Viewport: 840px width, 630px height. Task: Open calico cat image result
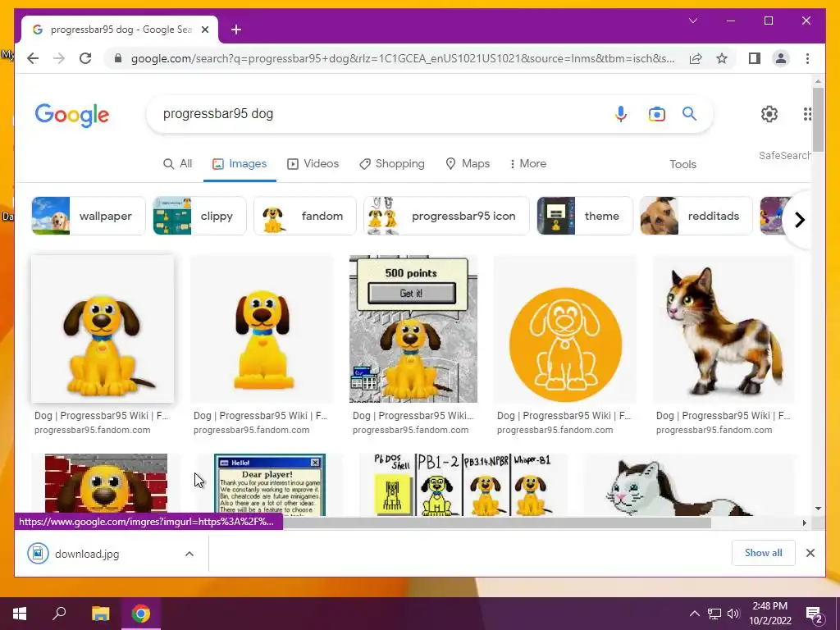[724, 329]
